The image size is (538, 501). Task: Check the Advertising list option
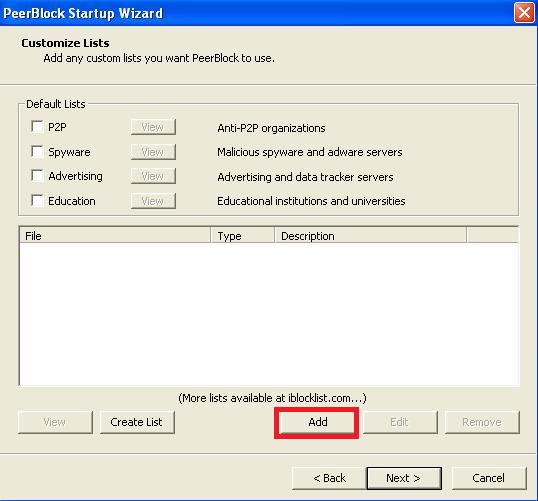point(37,176)
